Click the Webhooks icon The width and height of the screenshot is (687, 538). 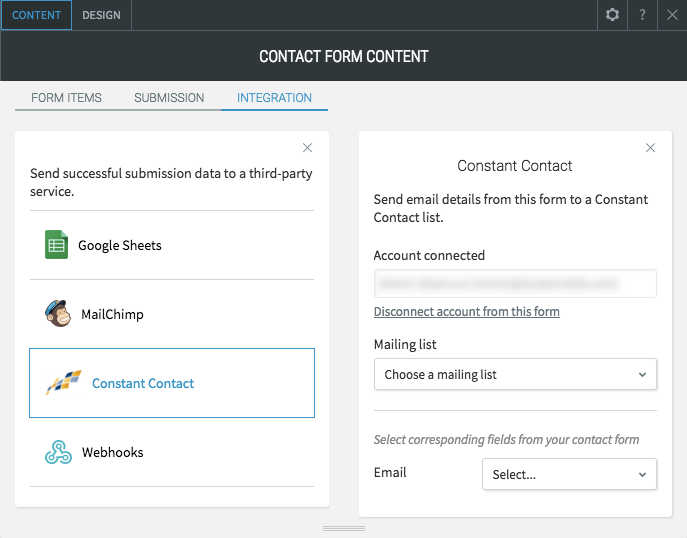click(x=58, y=452)
